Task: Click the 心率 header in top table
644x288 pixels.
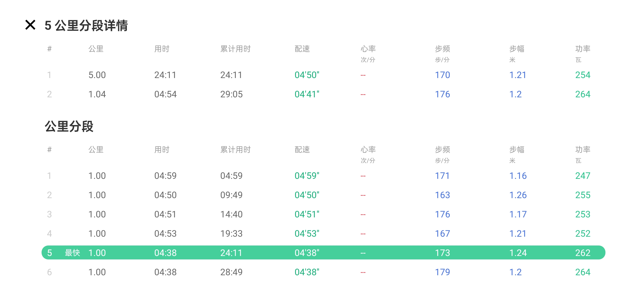Action: tap(368, 49)
